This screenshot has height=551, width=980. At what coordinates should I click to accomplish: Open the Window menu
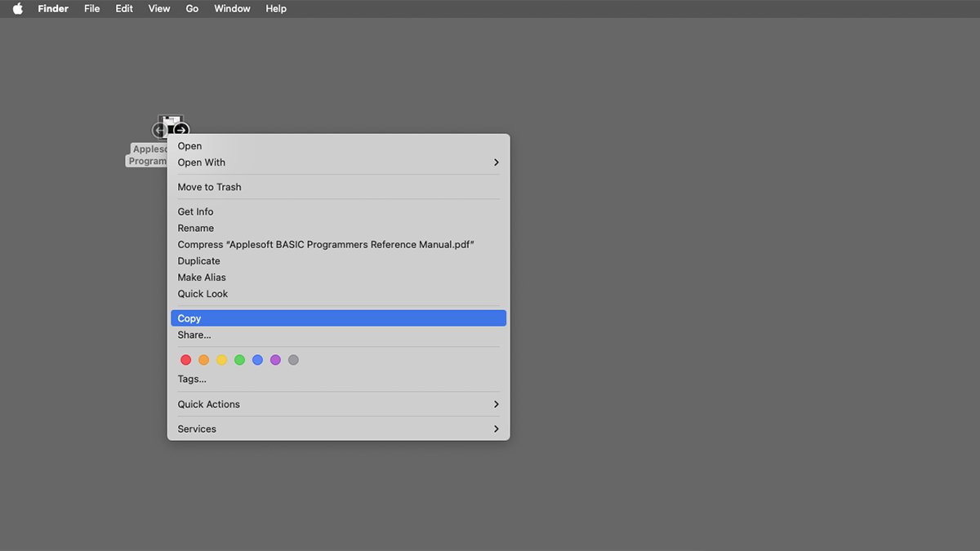[232, 8]
